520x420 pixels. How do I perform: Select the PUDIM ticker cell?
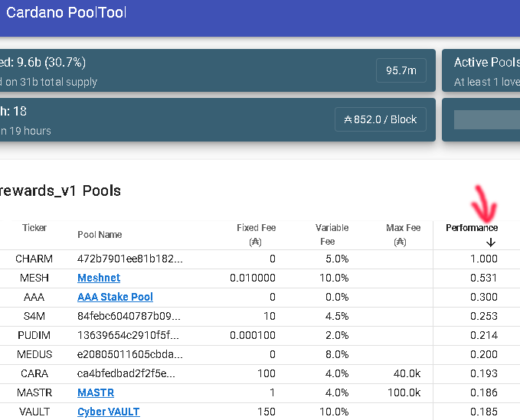tap(34, 336)
